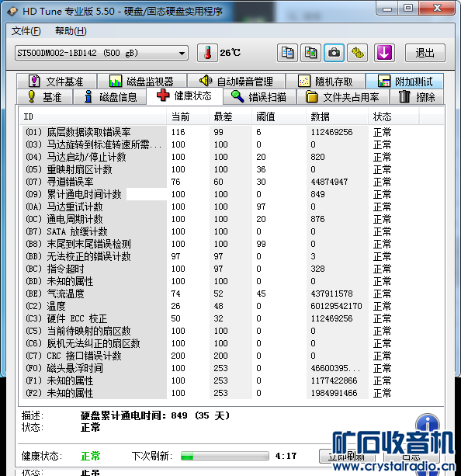The image size is (461, 476).
Task: Switch to the 磁盘信息 tab
Action: click(110, 97)
